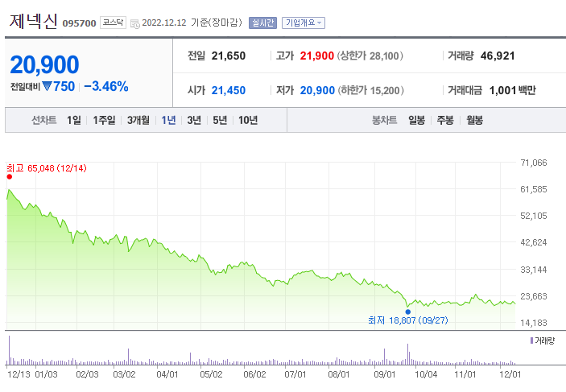Select the 5년 line chart tab
566x392 pixels.
[x=220, y=120]
